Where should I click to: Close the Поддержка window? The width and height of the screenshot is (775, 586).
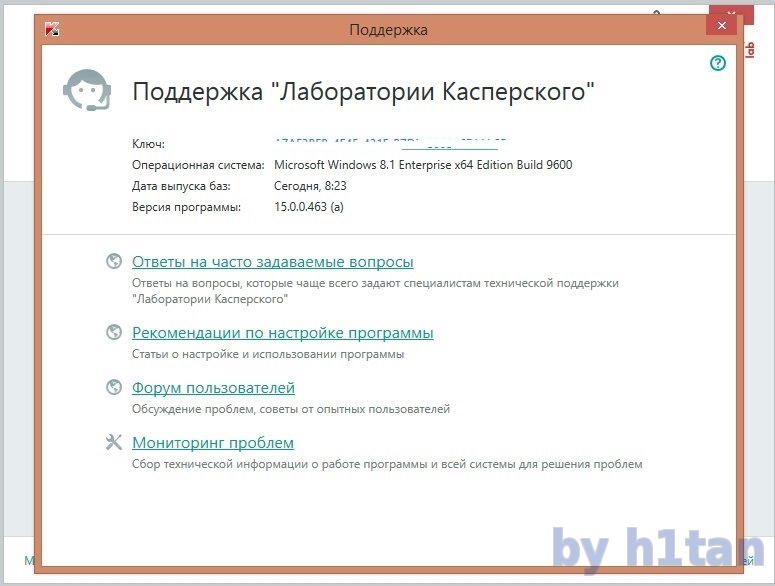tap(722, 26)
